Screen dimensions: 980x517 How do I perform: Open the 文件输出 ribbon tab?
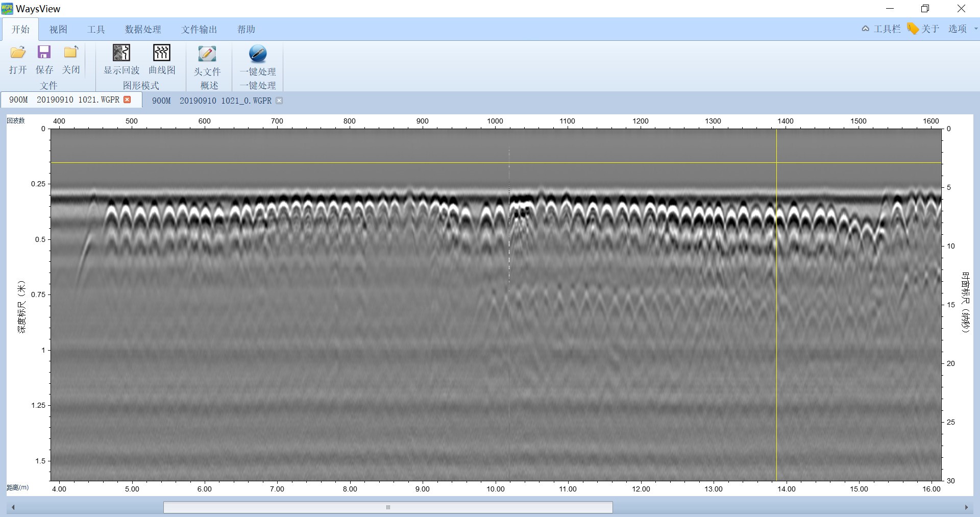(x=199, y=29)
